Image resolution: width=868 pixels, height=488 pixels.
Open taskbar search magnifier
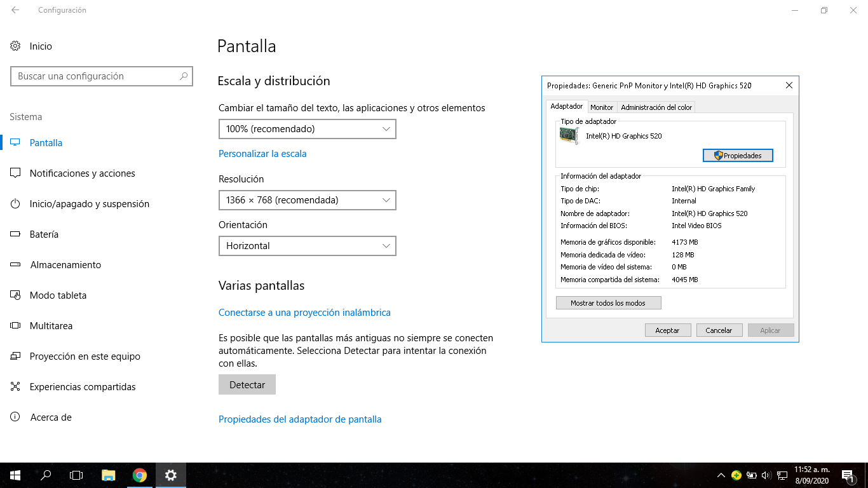pyautogui.click(x=46, y=475)
